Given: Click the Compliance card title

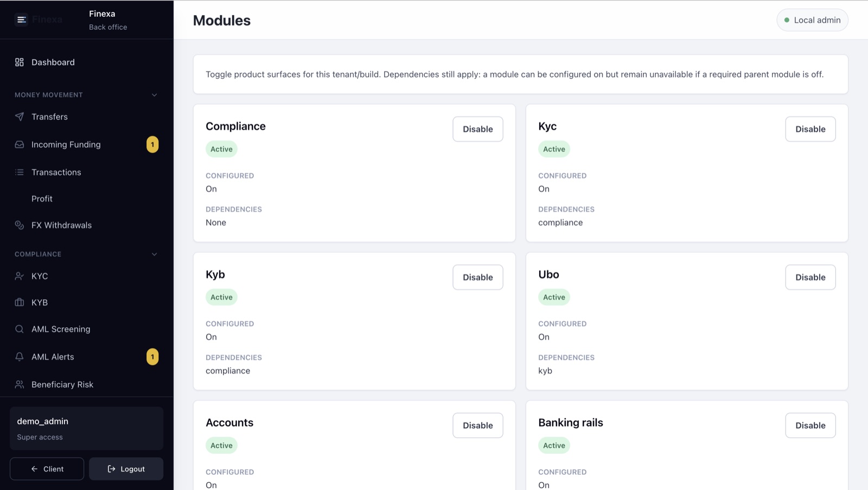Looking at the screenshot, I should 235,126.
